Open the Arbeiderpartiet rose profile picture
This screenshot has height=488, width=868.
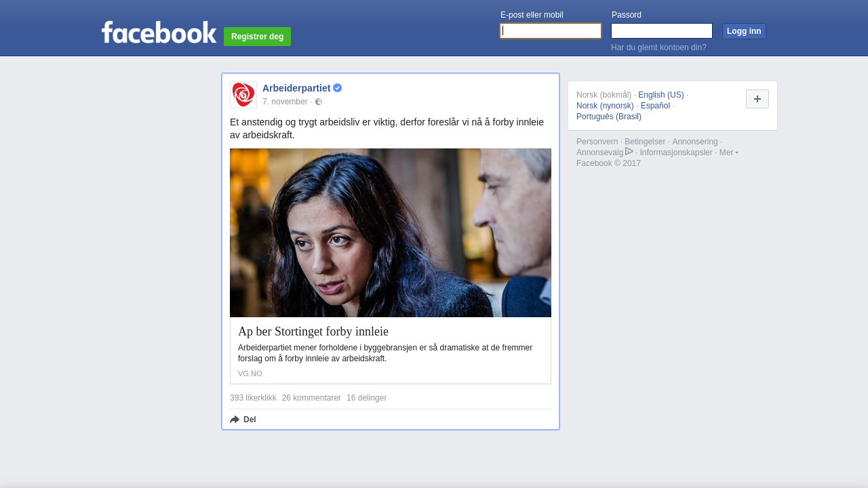click(243, 95)
